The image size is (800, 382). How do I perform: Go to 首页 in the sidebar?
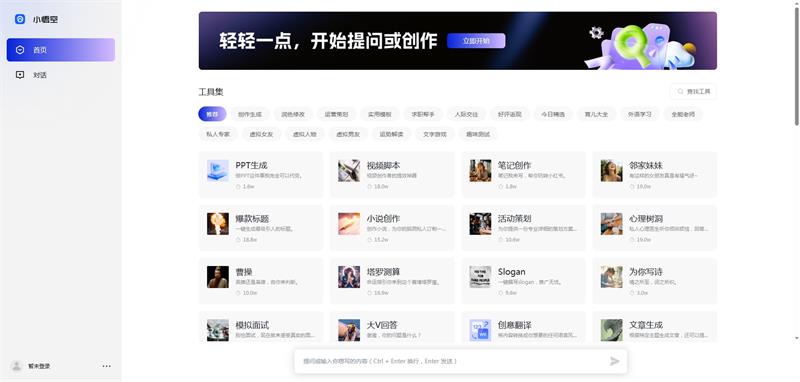pyautogui.click(x=61, y=50)
